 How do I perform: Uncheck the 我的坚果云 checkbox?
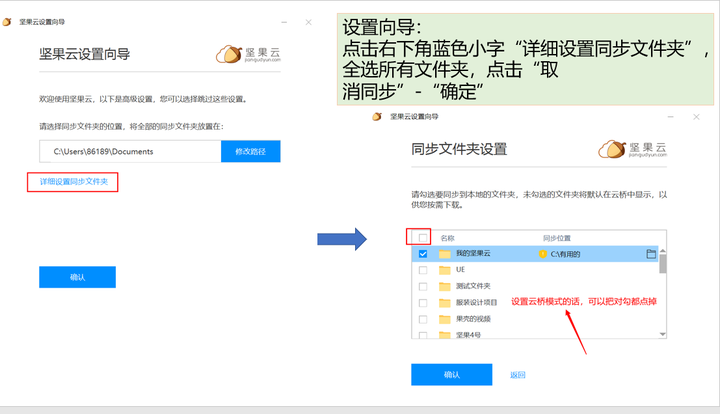(423, 254)
